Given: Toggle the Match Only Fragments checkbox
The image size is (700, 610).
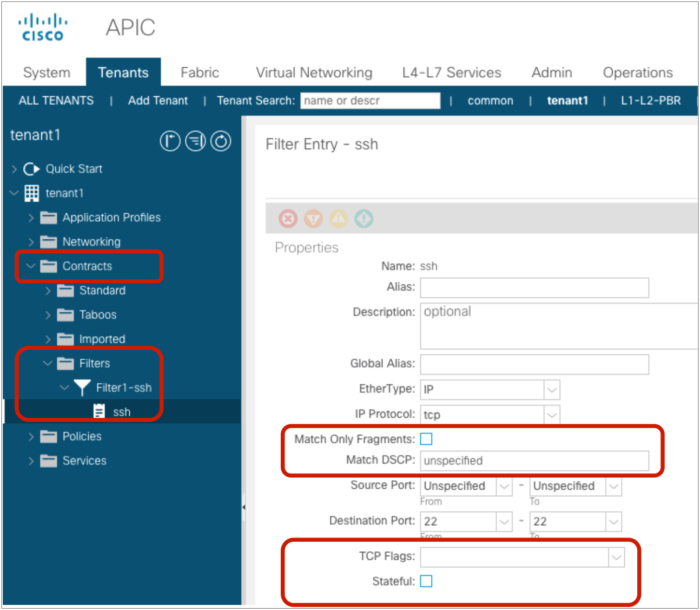Looking at the screenshot, I should pos(426,439).
